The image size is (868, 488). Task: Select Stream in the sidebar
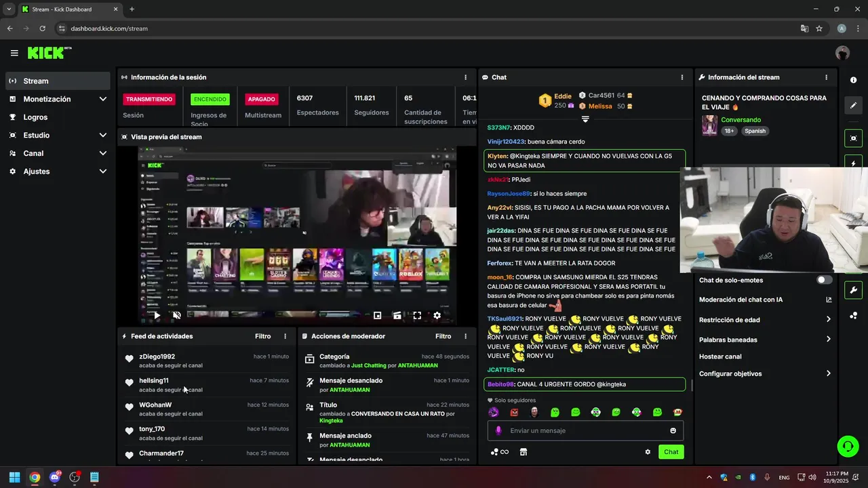coord(58,81)
